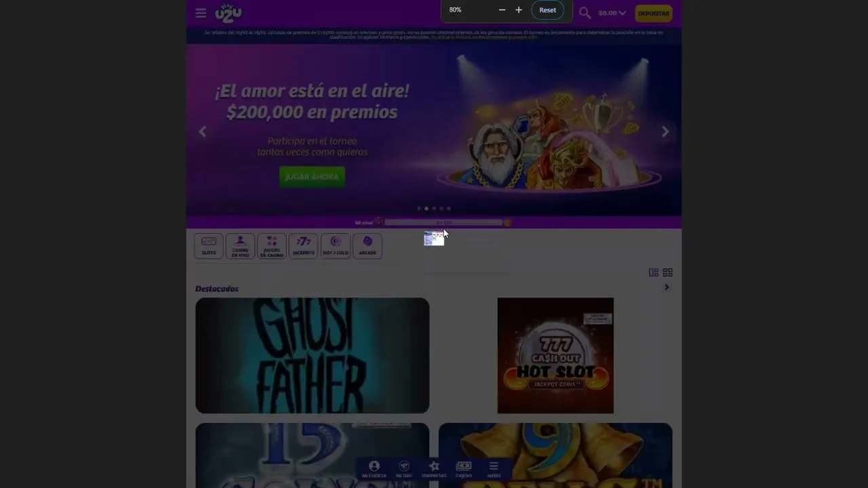
Task: Expand the Destacados section with its arrow
Action: (667, 287)
